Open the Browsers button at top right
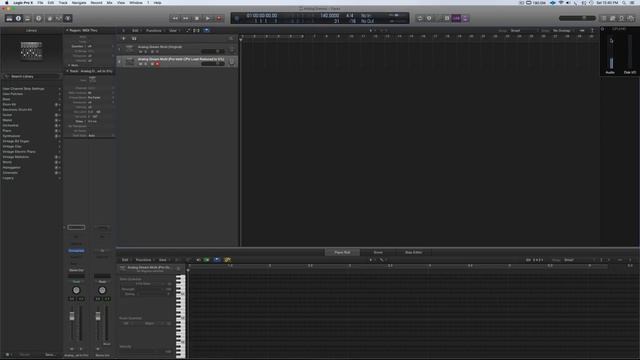Screen dimensions: 640x360 (631, 18)
